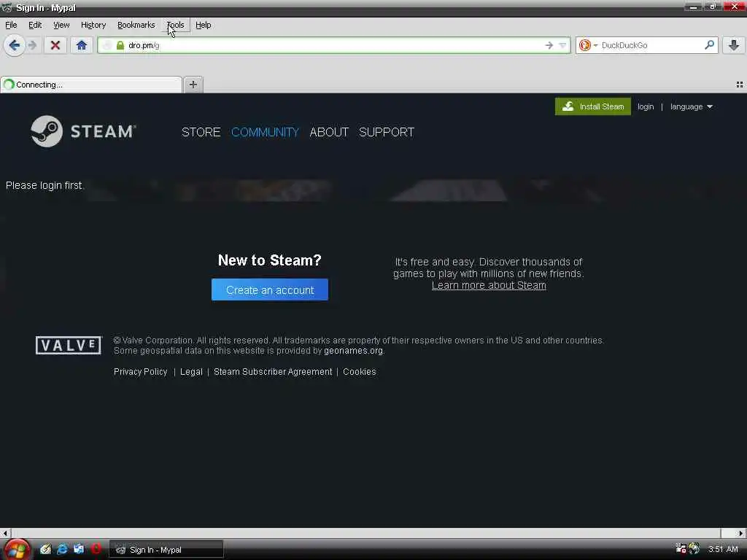Open the geonames.org link
Image resolution: width=747 pixels, height=560 pixels.
pyautogui.click(x=353, y=351)
